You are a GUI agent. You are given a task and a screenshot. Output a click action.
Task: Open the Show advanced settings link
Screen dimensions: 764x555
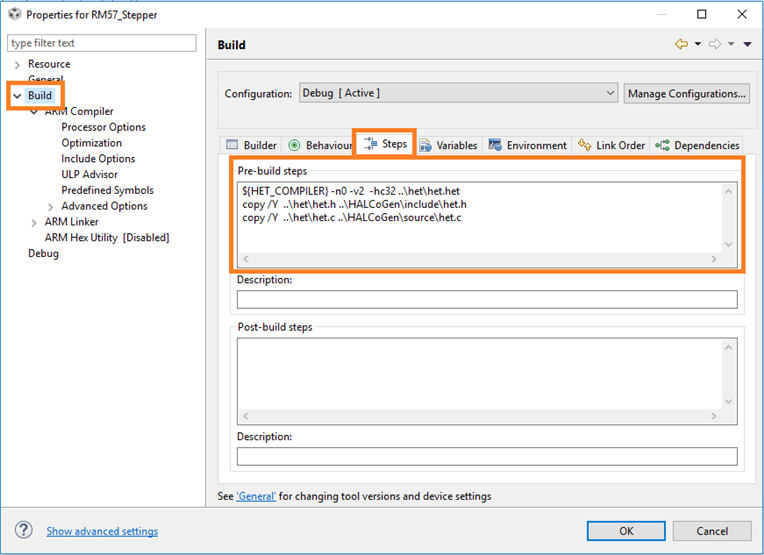pyautogui.click(x=102, y=531)
